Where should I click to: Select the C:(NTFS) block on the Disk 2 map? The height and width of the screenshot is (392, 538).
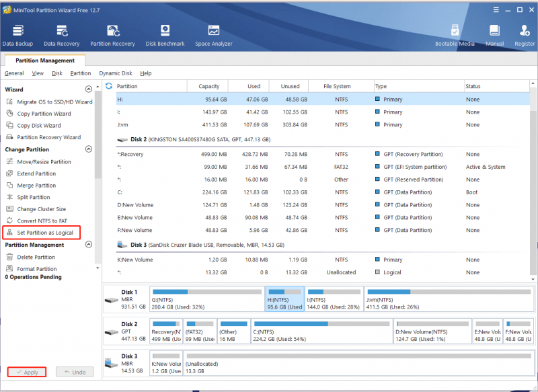[322, 331]
